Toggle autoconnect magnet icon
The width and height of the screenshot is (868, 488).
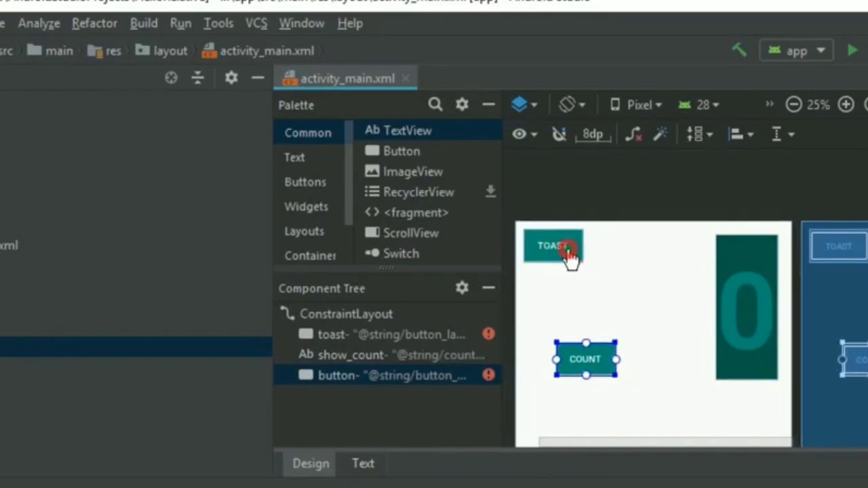click(x=559, y=134)
